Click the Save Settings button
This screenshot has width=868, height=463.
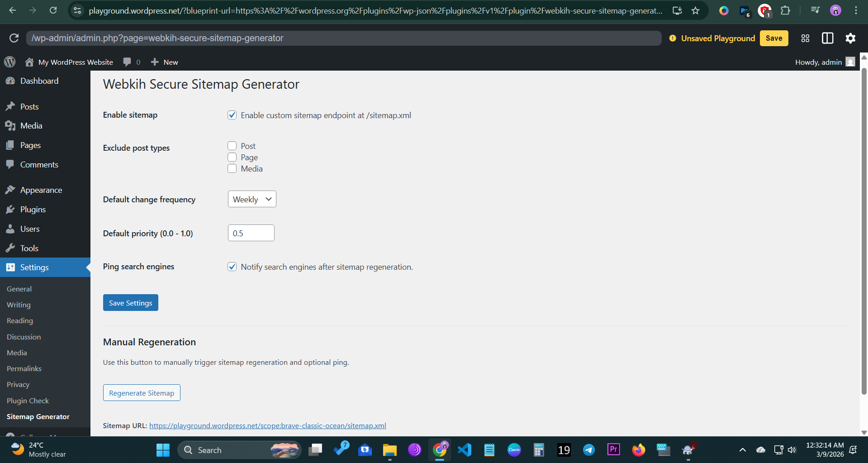(130, 303)
